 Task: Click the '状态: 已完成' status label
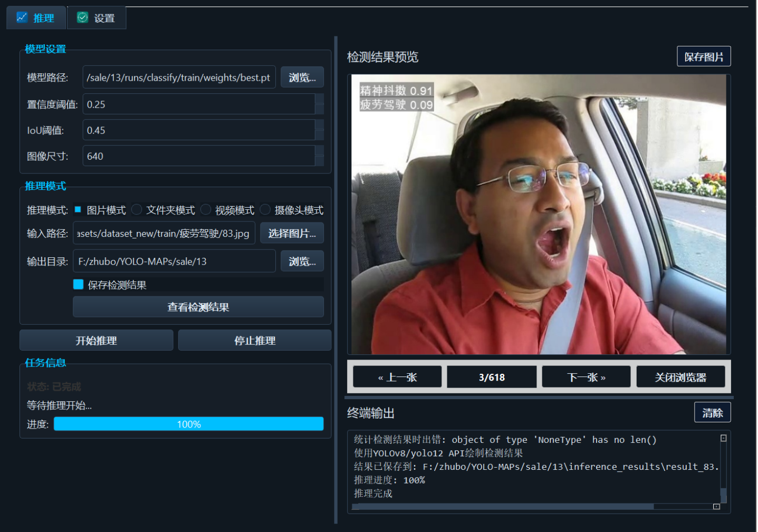point(54,386)
